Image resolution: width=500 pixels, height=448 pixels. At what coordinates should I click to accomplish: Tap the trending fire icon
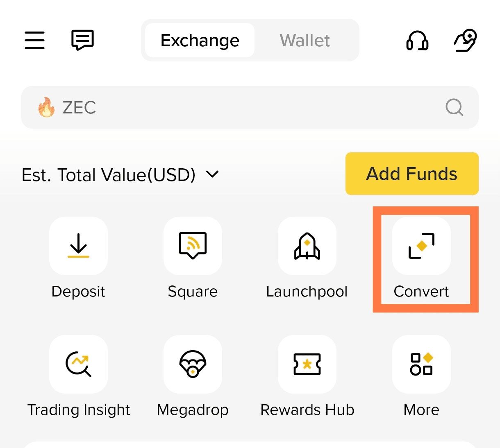(x=46, y=107)
